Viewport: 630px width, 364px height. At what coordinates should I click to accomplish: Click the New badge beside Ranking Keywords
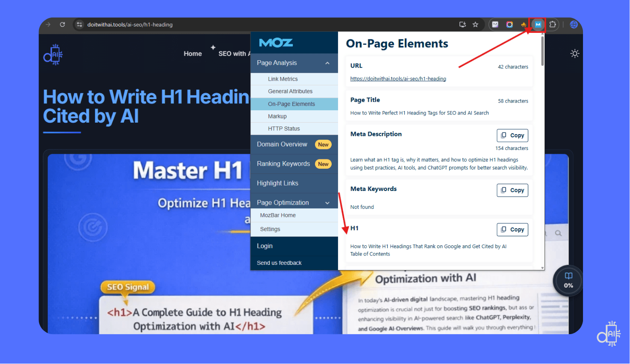click(x=323, y=164)
